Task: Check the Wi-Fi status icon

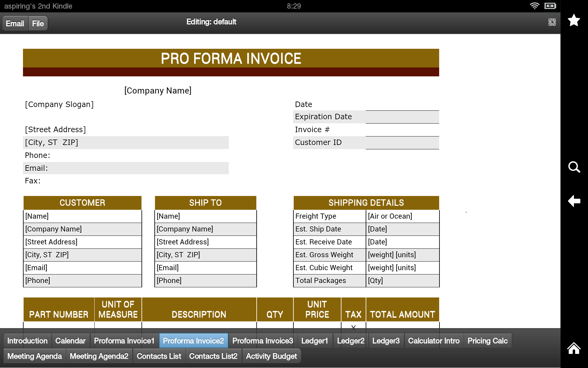Action: [535, 6]
